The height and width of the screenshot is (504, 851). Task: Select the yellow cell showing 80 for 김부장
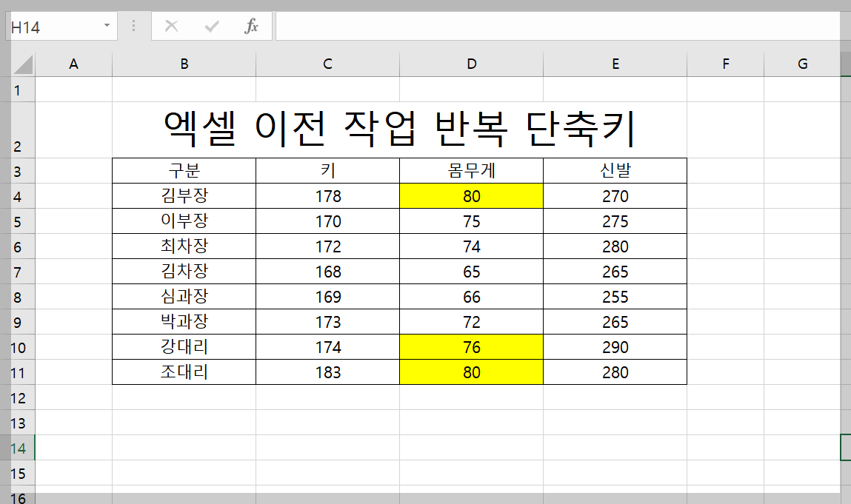[x=471, y=195]
